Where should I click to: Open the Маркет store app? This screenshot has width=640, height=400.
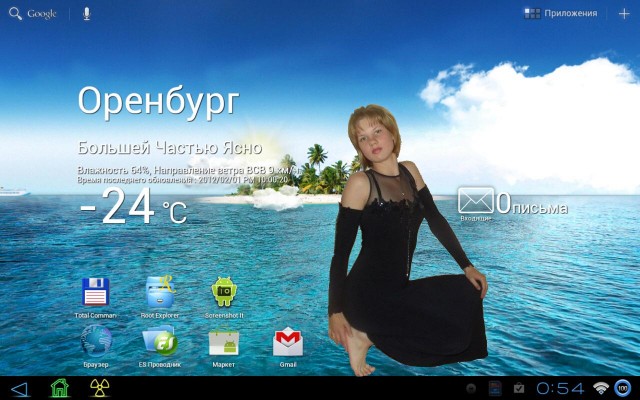coord(223,343)
